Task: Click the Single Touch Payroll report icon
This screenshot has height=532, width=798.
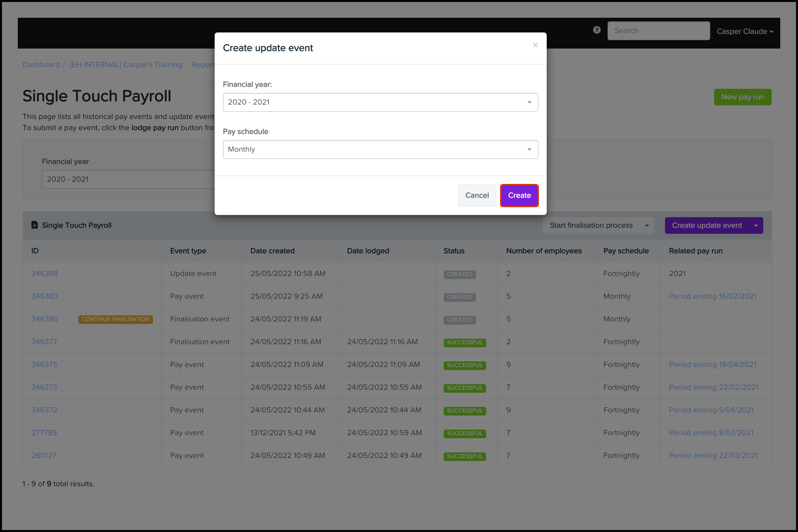Action: 35,225
